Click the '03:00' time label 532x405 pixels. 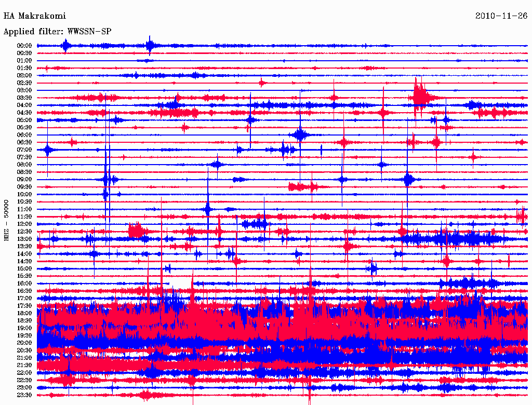(x=24, y=90)
